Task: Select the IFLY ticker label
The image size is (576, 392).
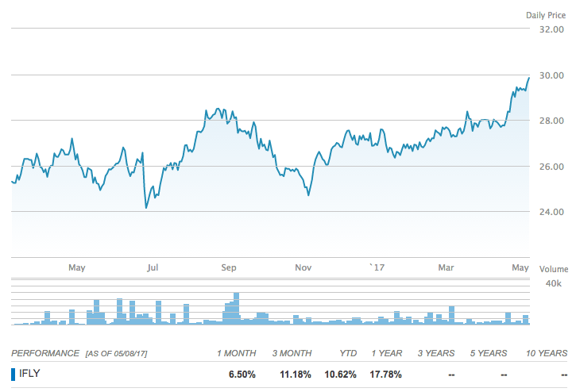Action: pyautogui.click(x=30, y=374)
